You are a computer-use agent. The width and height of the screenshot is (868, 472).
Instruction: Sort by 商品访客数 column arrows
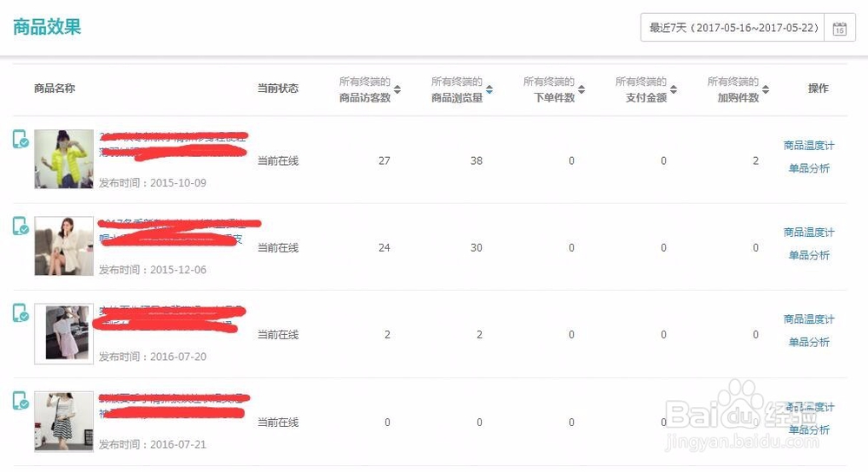(x=398, y=89)
